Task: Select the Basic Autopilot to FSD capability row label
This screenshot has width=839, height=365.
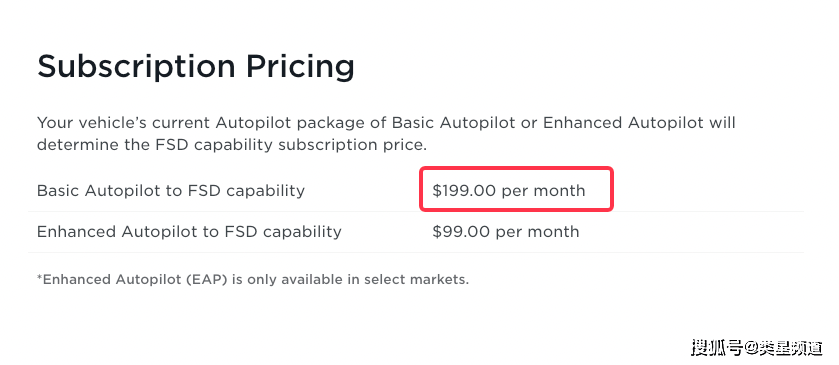Action: [171, 191]
